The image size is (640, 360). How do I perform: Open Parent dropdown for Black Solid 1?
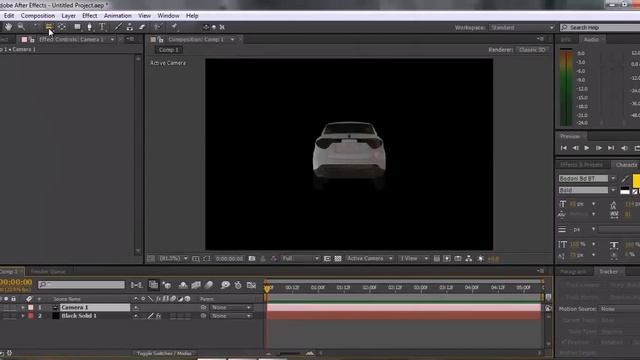(x=231, y=316)
